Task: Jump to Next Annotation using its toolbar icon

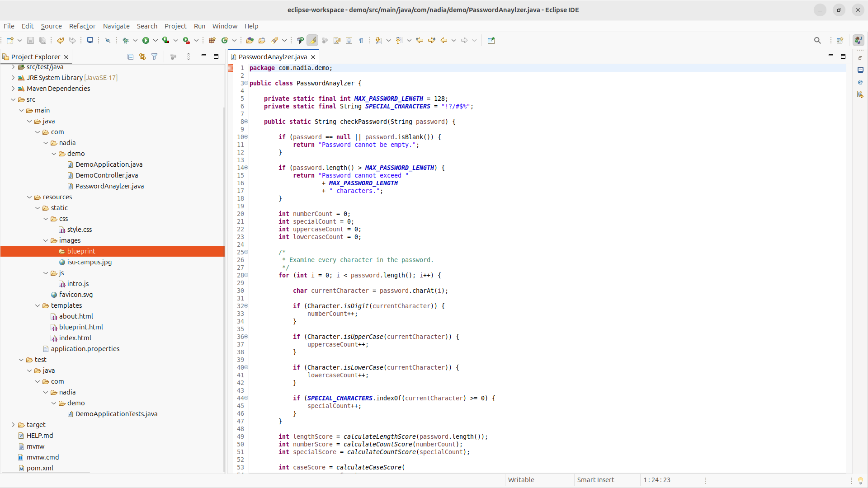Action: (x=379, y=41)
